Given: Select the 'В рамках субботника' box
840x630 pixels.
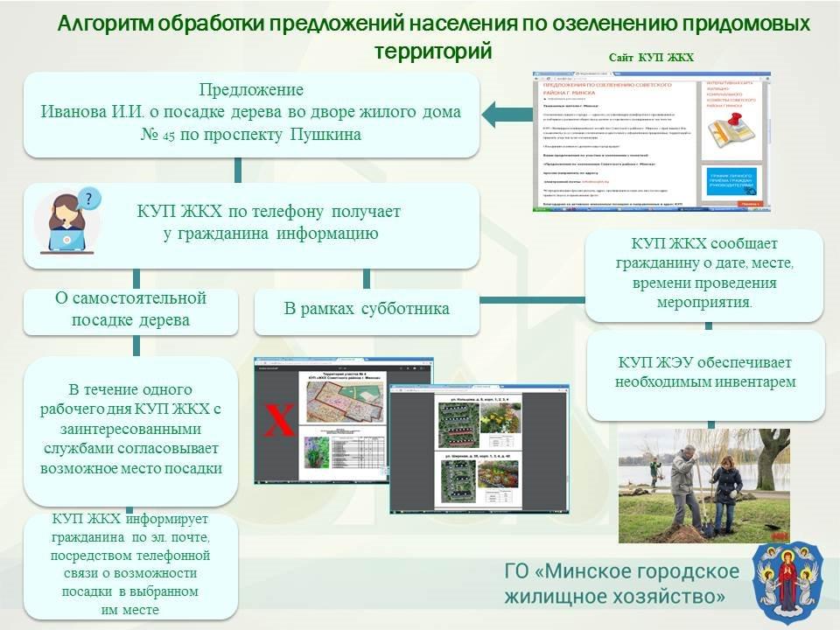Looking at the screenshot, I should tap(367, 311).
